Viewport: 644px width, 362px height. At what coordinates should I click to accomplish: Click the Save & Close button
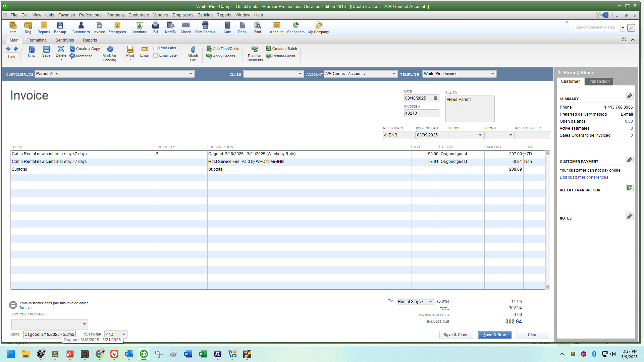[x=456, y=335]
